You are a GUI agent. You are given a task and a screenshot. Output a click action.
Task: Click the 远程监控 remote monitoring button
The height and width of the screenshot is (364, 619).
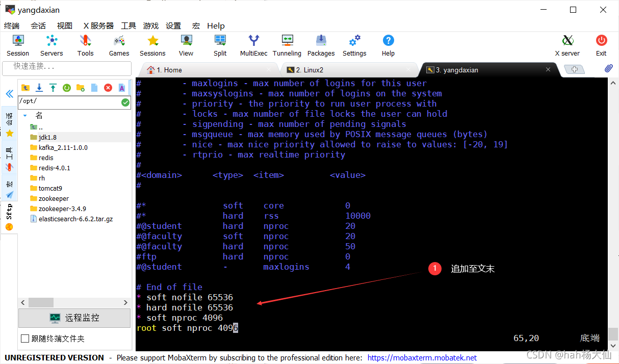pos(74,318)
